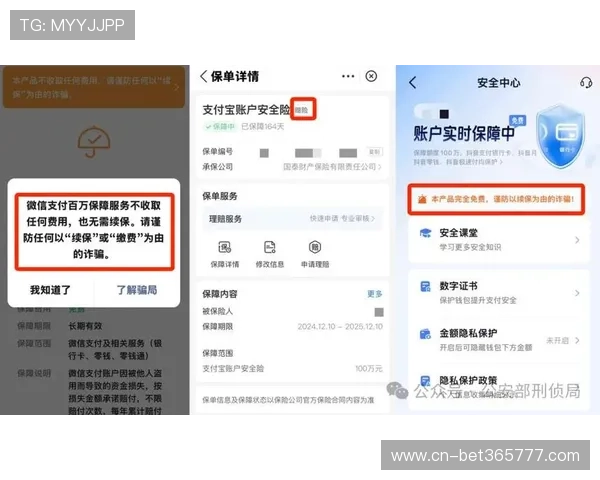Tap the 免费 tag next to 账户实时保障中
This screenshot has height=480, width=600.
click(517, 121)
